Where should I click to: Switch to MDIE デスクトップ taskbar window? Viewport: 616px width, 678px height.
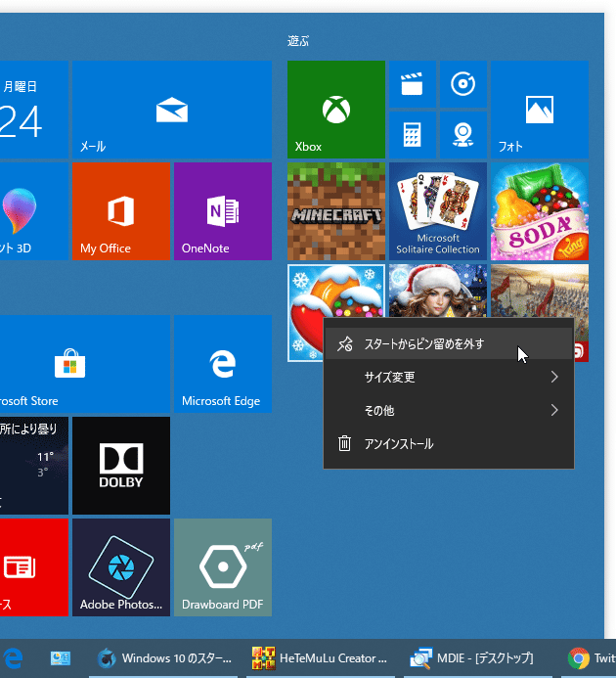coord(478,658)
